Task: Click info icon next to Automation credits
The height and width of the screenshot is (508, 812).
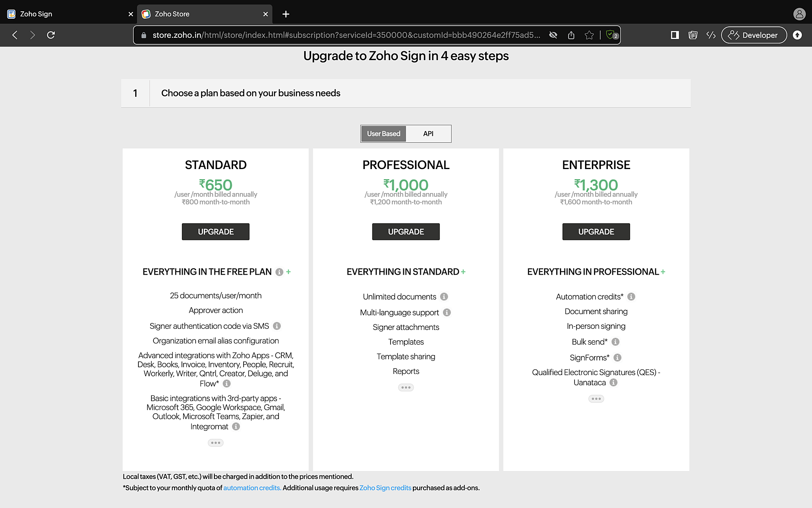Action: [x=631, y=297]
